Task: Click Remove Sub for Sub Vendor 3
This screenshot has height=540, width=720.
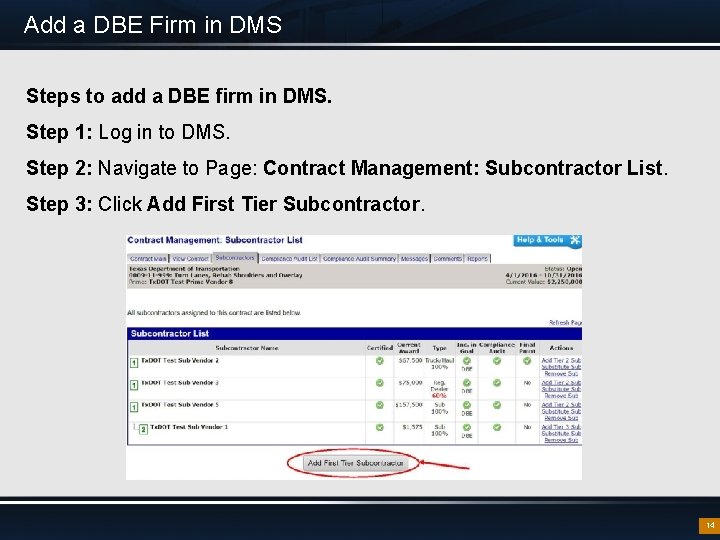Action: pyautogui.click(x=561, y=395)
